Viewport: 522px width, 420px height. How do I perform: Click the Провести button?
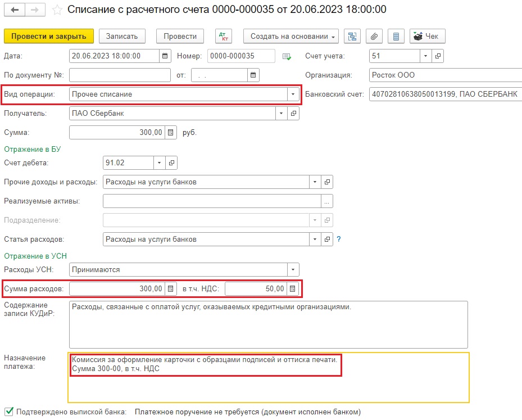(180, 37)
